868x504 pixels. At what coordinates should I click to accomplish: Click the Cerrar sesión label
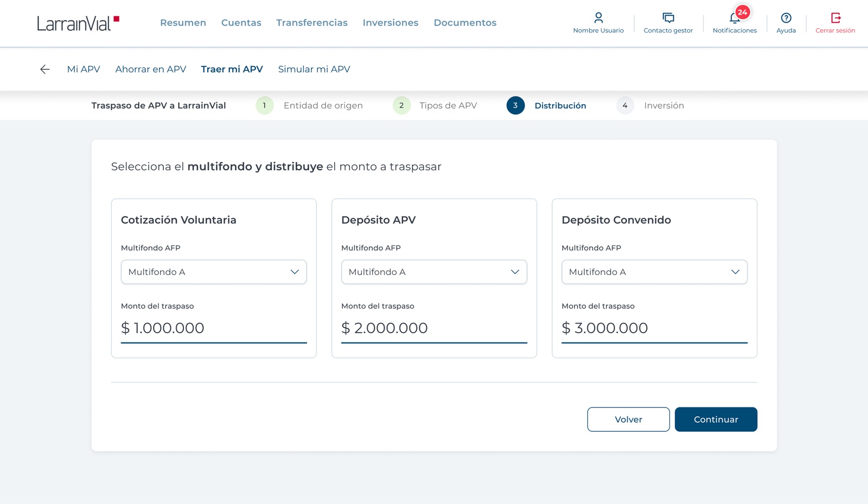click(835, 30)
